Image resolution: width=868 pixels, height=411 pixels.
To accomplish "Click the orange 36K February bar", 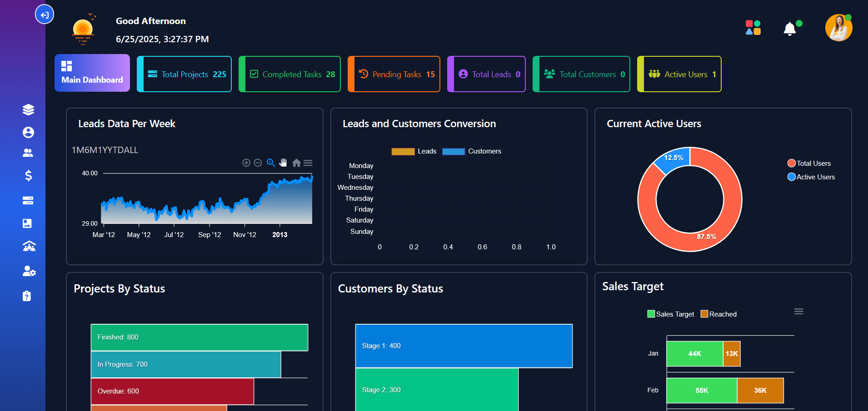I will coord(760,391).
